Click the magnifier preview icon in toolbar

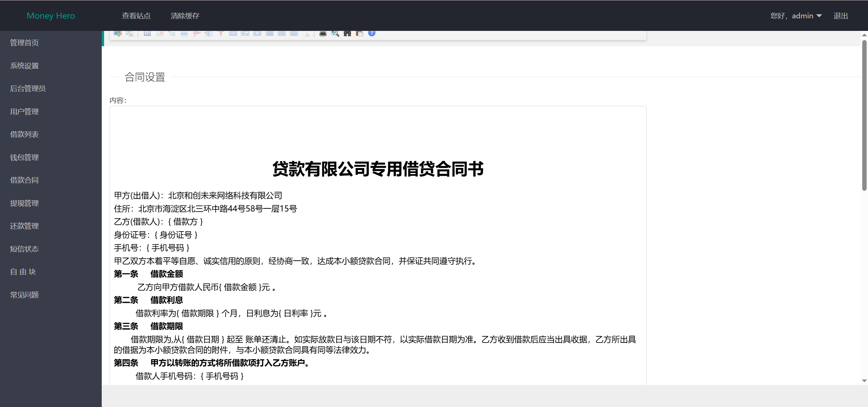point(335,33)
